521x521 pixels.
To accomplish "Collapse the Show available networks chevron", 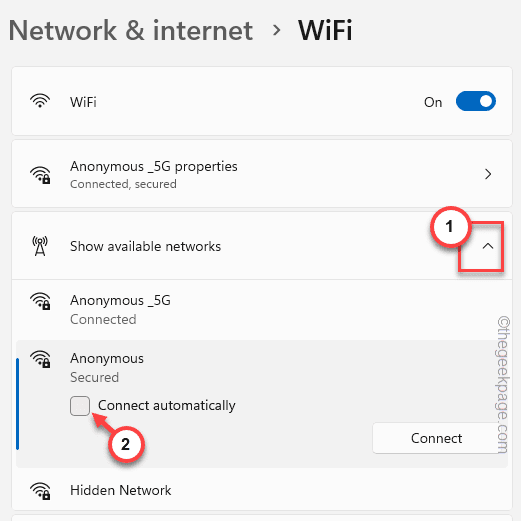I will point(488,246).
